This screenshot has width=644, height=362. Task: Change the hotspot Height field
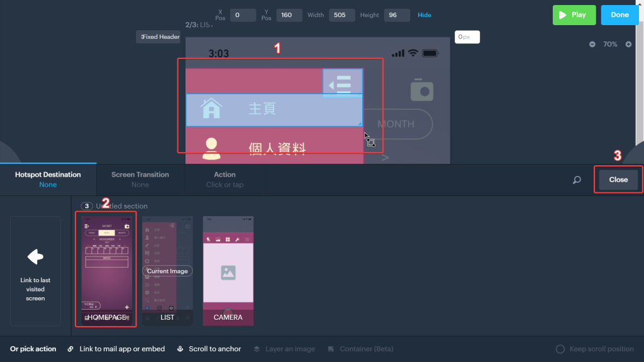click(397, 15)
